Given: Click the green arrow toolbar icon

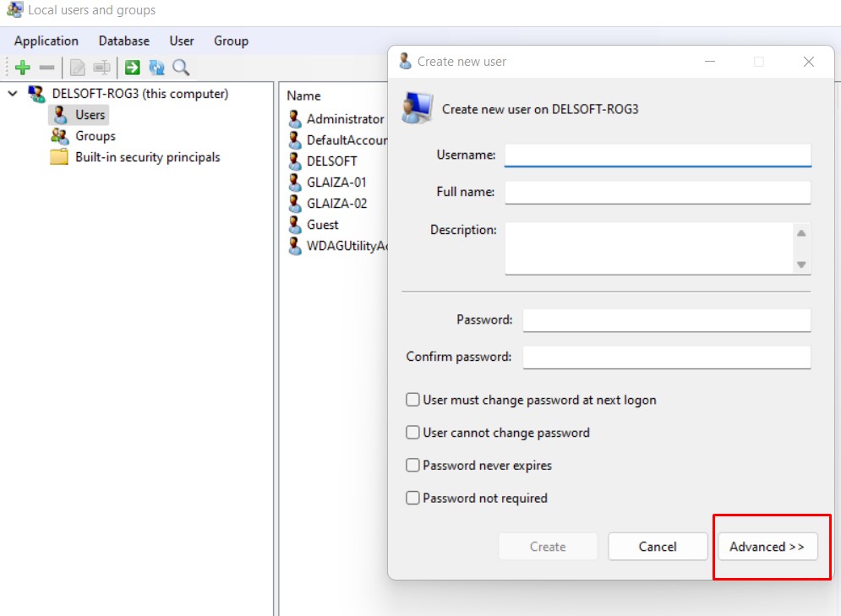Looking at the screenshot, I should (132, 68).
